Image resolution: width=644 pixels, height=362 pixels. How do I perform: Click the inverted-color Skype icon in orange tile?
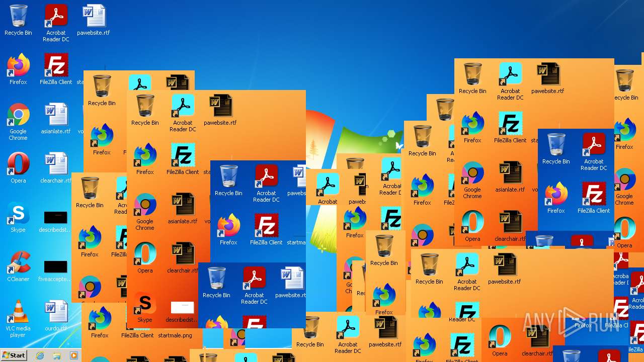click(x=145, y=307)
